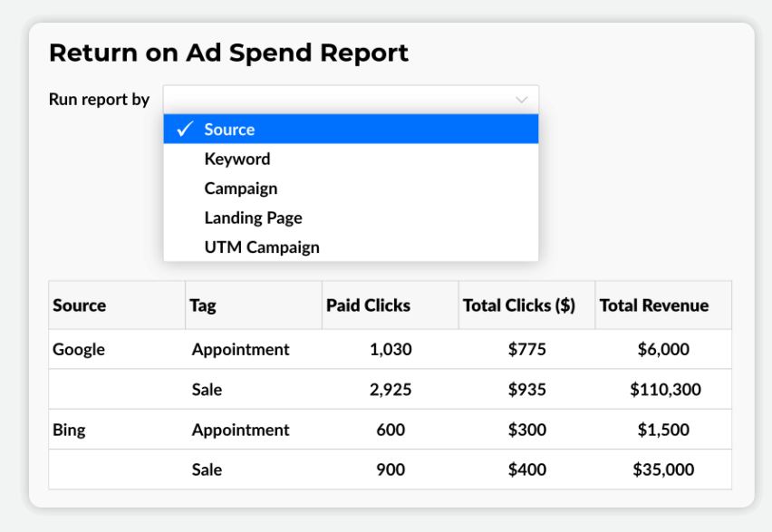The image size is (772, 532).
Task: Pick Landing Page from the dropdown
Action: click(254, 218)
